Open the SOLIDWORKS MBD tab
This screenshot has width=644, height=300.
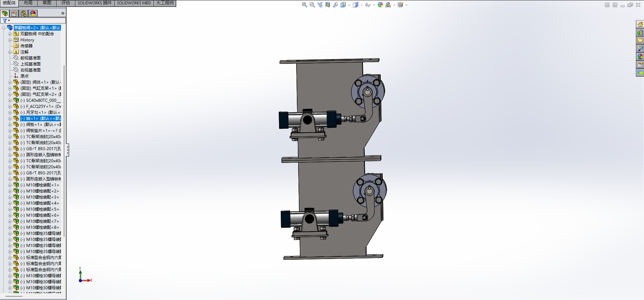pos(134,3)
